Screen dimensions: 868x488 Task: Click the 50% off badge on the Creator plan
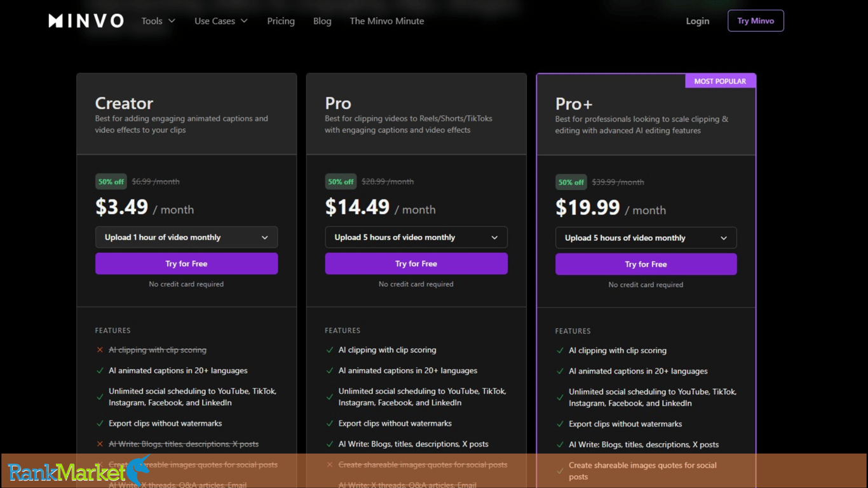pyautogui.click(x=111, y=181)
